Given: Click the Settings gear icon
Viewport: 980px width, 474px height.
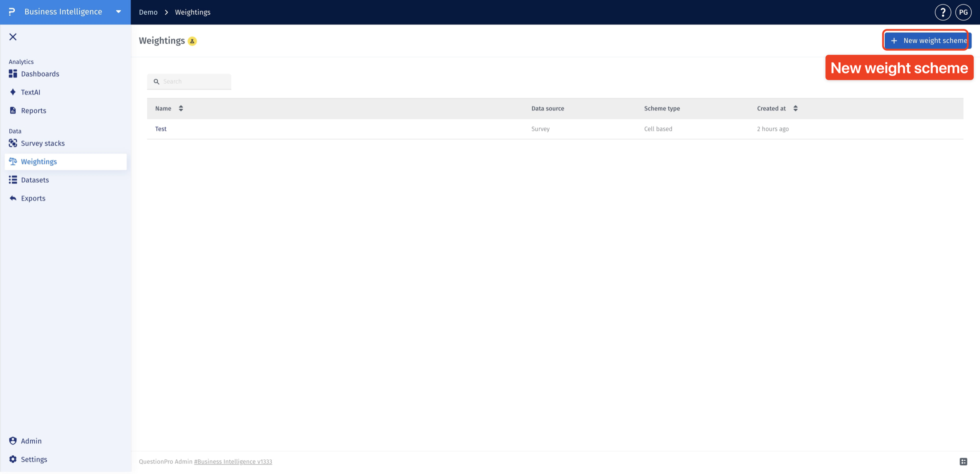Looking at the screenshot, I should [x=13, y=459].
